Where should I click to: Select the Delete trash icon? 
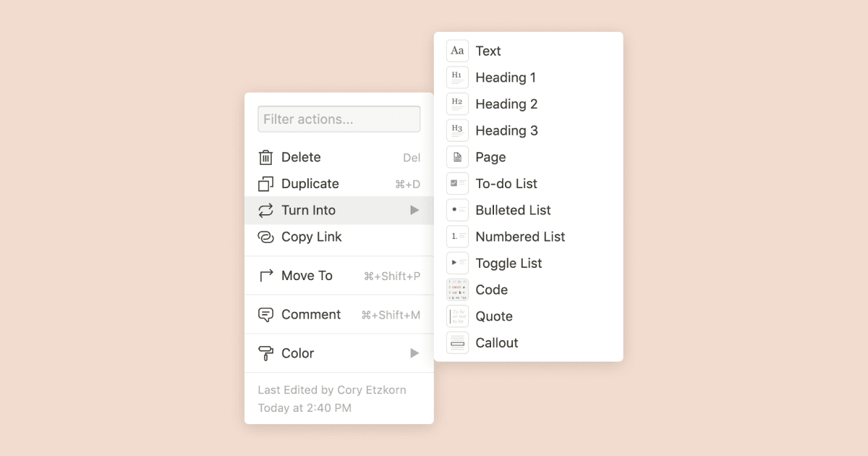click(265, 157)
